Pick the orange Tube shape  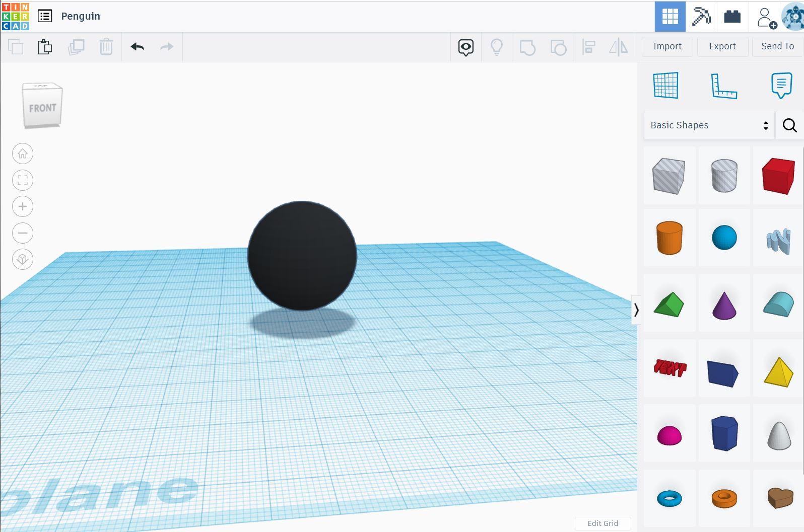point(724,498)
